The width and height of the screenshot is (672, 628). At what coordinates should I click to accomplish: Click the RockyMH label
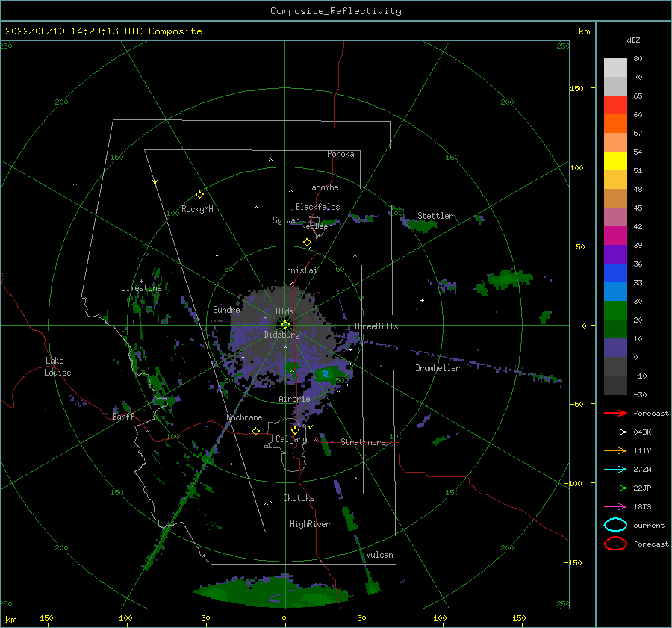pos(197,209)
